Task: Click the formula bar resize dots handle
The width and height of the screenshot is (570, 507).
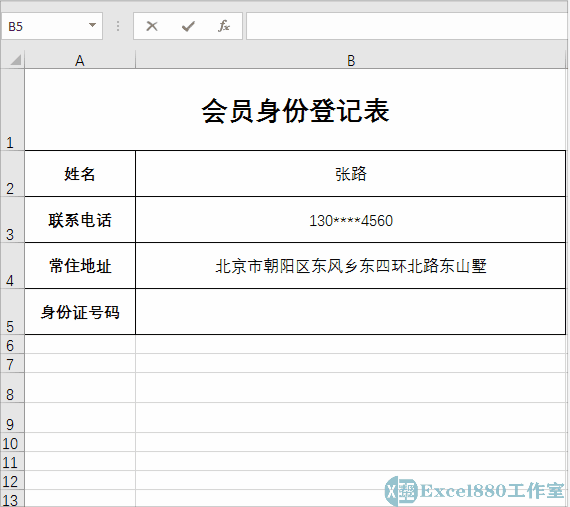Action: pyautogui.click(x=118, y=26)
